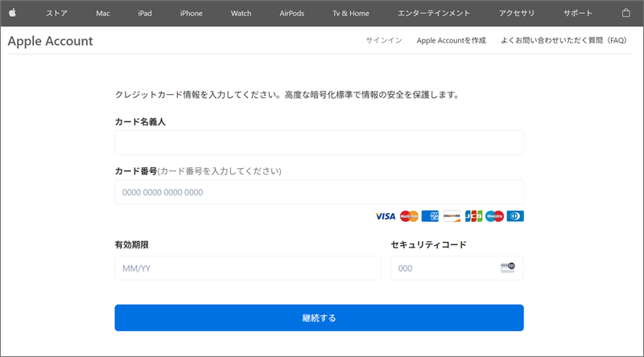Open Tv & Home navigation item
The height and width of the screenshot is (357, 644).
[x=351, y=13]
